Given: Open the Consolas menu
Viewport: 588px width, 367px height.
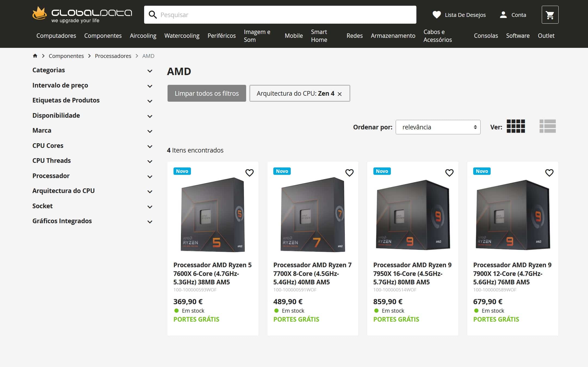Looking at the screenshot, I should pyautogui.click(x=486, y=36).
